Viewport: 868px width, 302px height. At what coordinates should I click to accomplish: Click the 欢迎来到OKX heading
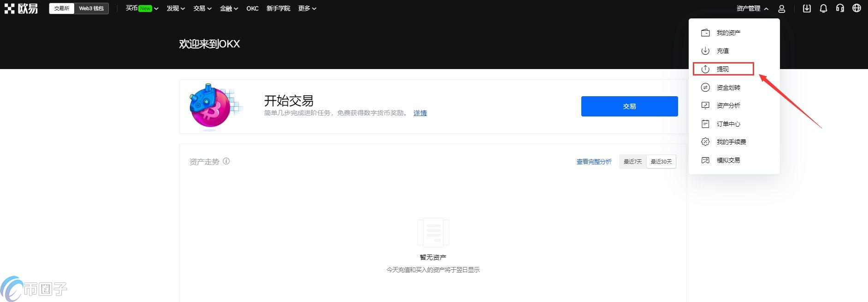[x=209, y=44]
